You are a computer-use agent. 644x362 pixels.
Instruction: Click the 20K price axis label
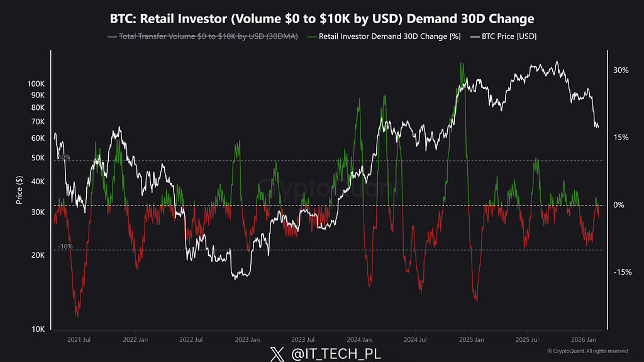point(38,255)
